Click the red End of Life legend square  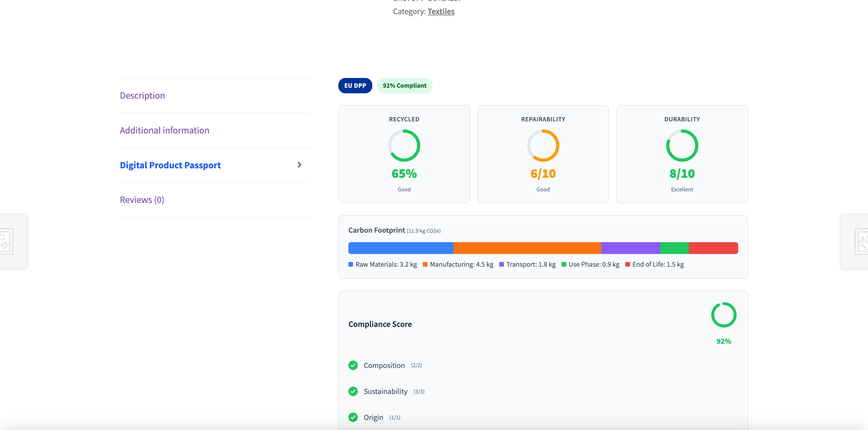(x=627, y=265)
